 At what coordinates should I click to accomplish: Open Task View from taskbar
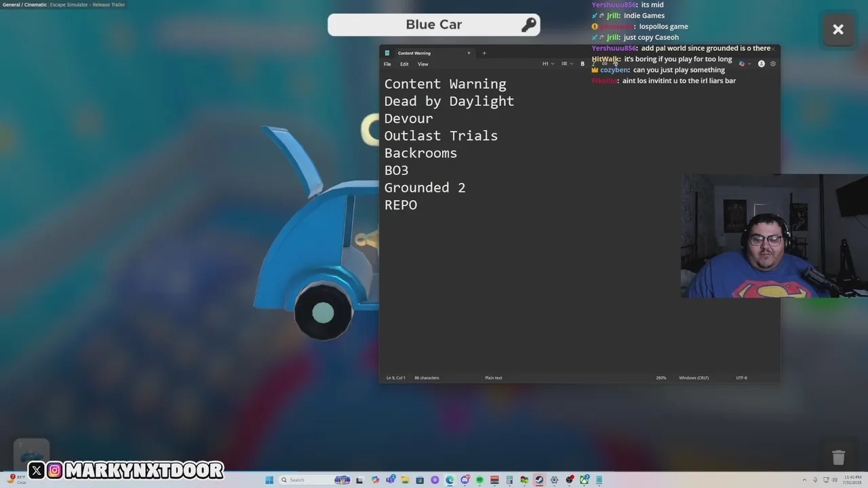point(359,480)
